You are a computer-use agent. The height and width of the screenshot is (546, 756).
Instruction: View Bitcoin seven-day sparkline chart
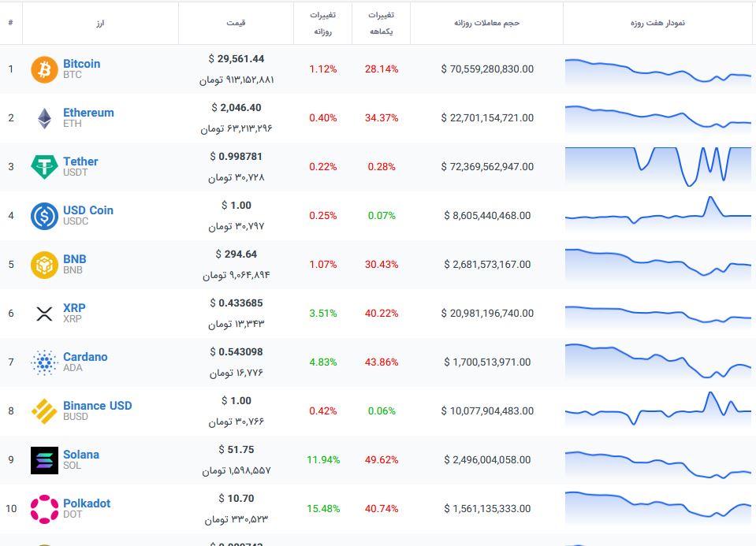click(x=658, y=72)
